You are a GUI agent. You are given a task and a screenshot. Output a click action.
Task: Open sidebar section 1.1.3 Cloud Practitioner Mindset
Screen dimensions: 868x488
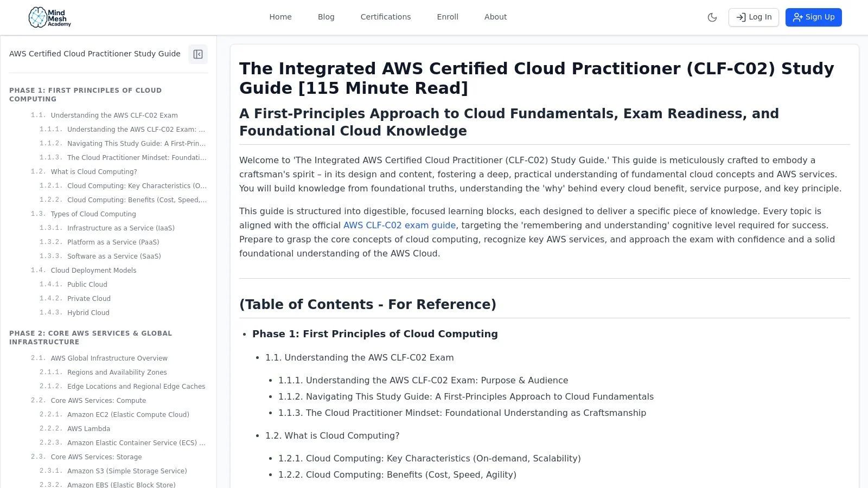[137, 158]
